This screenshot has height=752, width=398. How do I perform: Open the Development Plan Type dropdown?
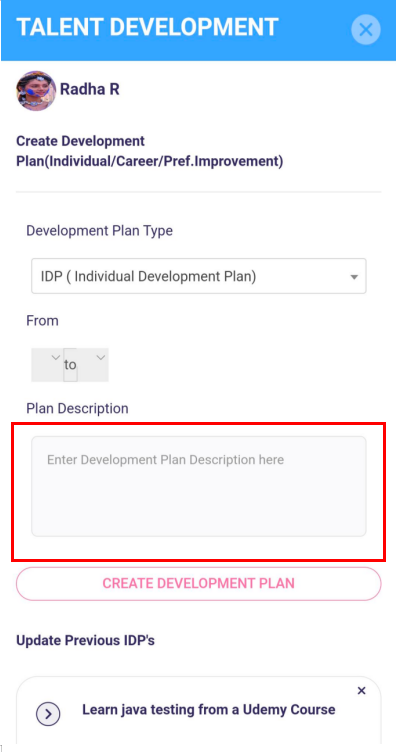click(199, 276)
